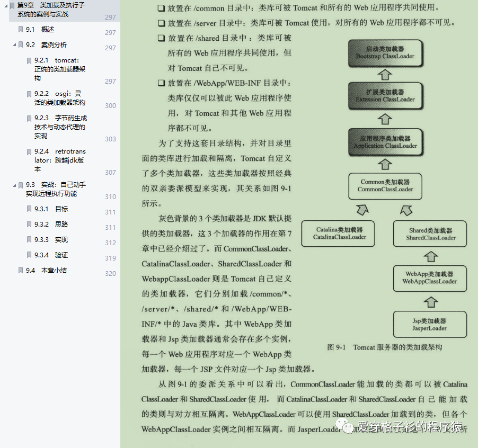Open chapter 第9章 类加载及执行子系统的案例与实战

[x=51, y=10]
